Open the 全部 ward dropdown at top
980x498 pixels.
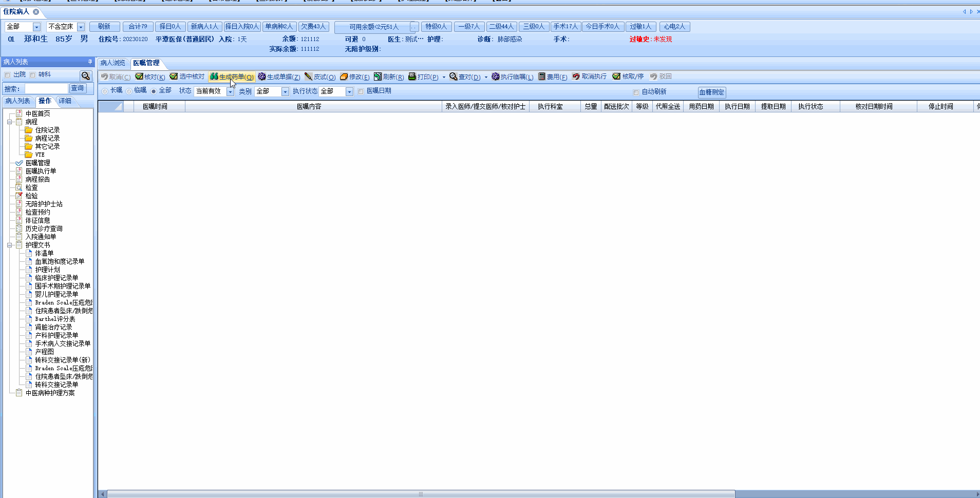[36, 27]
